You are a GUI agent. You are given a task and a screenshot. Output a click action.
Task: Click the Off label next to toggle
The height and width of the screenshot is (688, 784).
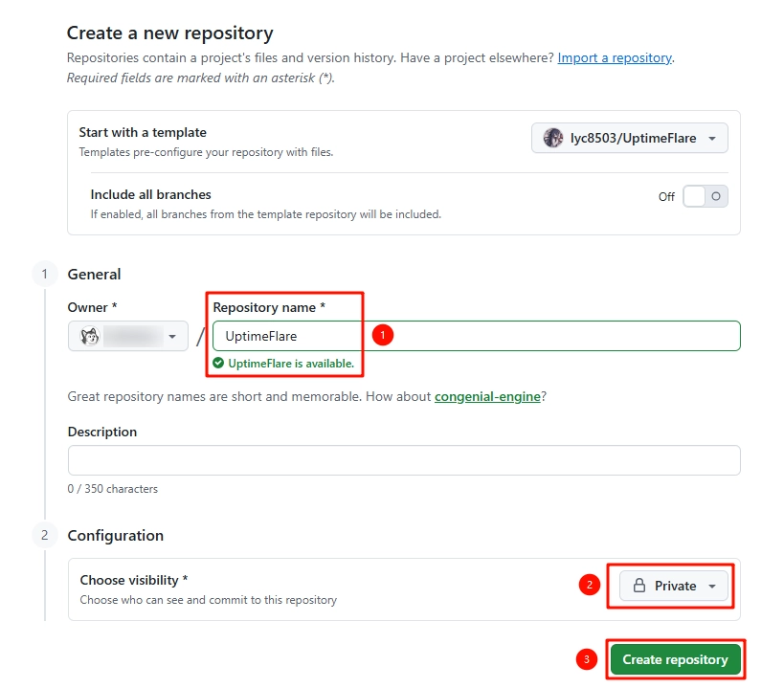(666, 196)
